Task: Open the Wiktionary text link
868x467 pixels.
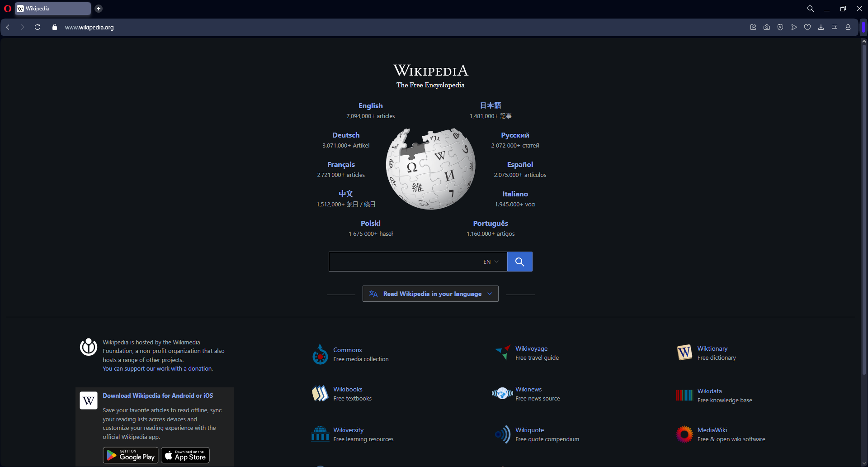Action: pos(712,348)
